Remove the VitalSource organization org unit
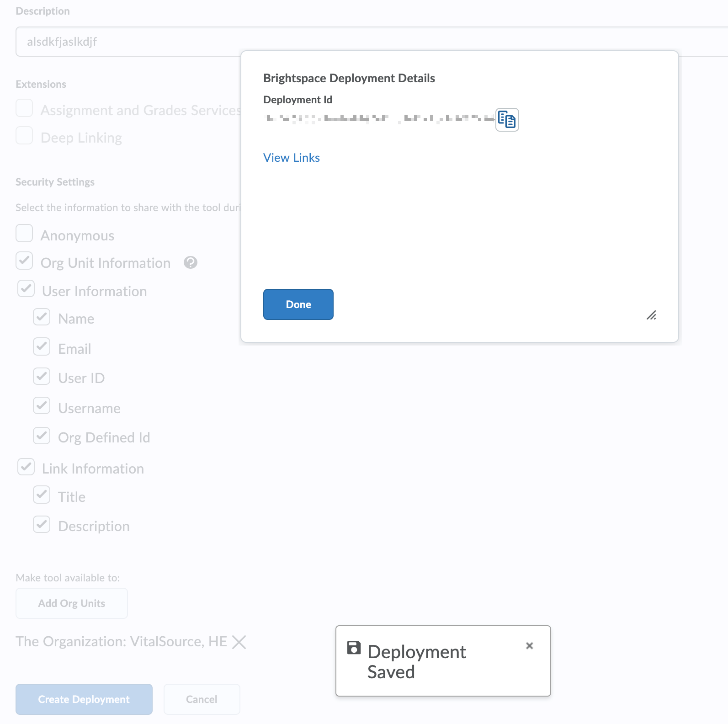This screenshot has height=724, width=728. [x=239, y=642]
